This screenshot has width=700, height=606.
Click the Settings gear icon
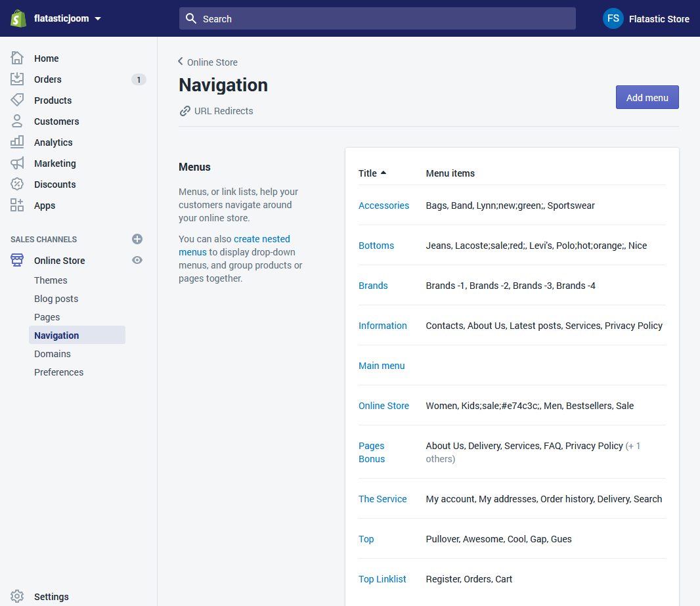click(17, 597)
